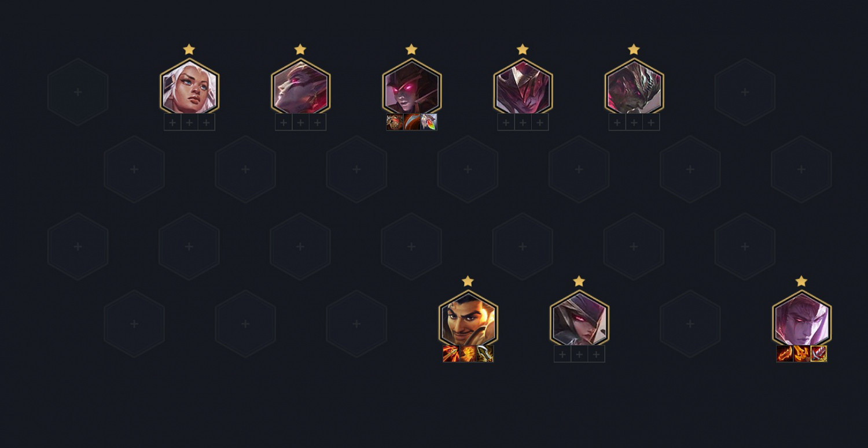Add an item to the white-haired champion's first slot
This screenshot has height=448, width=868.
tap(172, 122)
